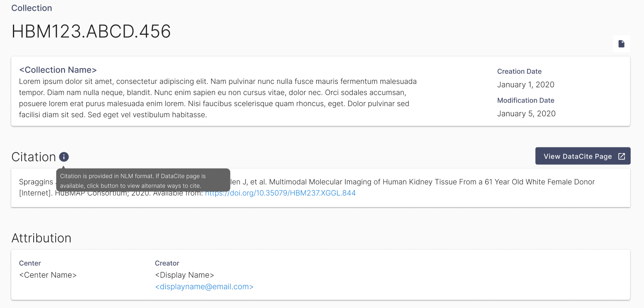The height and width of the screenshot is (308, 644).
Task: Open the file icon above the Collection Name card
Action: click(621, 44)
